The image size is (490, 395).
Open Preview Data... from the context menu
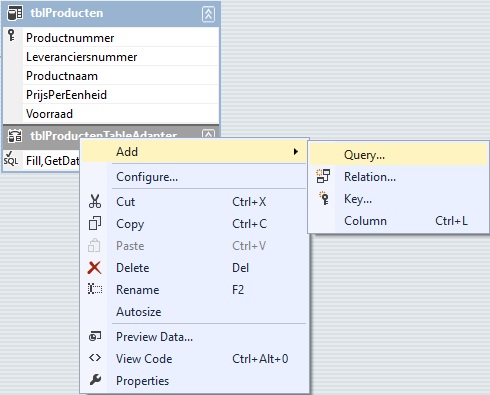194,337
